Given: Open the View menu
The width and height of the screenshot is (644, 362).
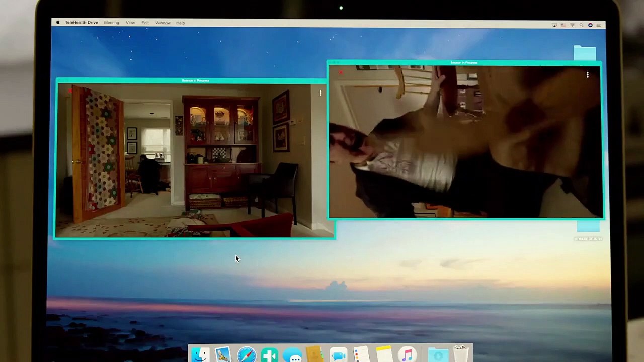Looking at the screenshot, I should click(x=130, y=23).
